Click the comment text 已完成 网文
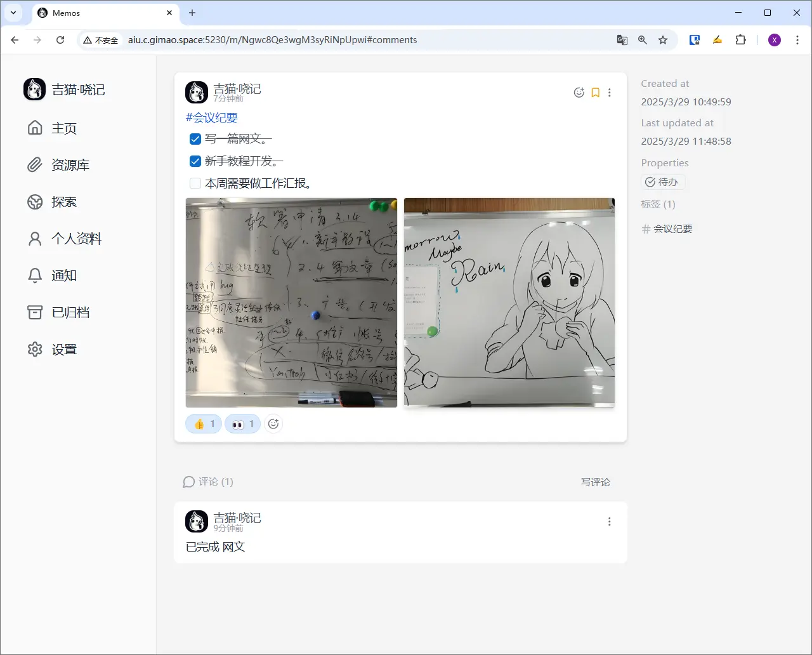 coord(216,547)
